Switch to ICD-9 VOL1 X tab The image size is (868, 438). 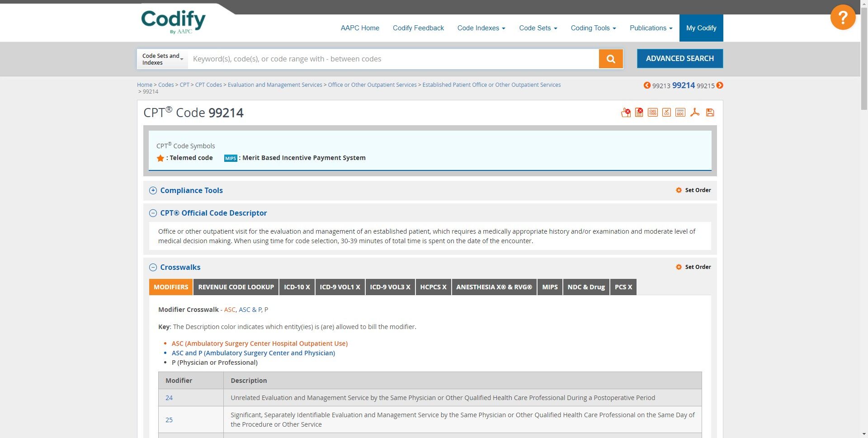coord(340,287)
